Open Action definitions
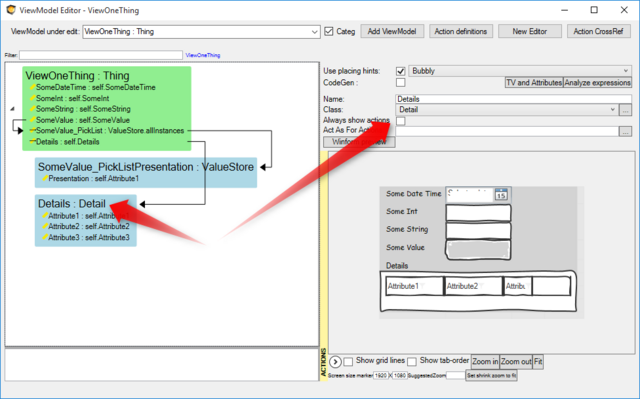 (x=460, y=31)
